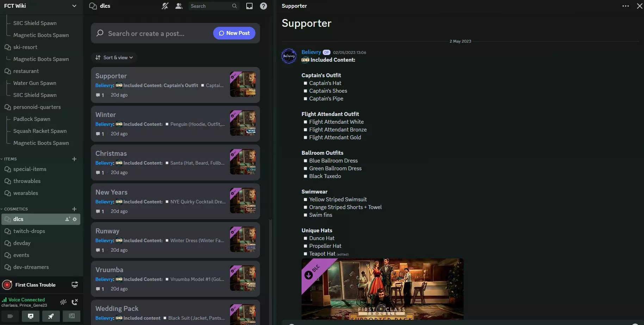Create a channel in COSMETICS category
Screen dimensions: 644x325
click(x=74, y=209)
